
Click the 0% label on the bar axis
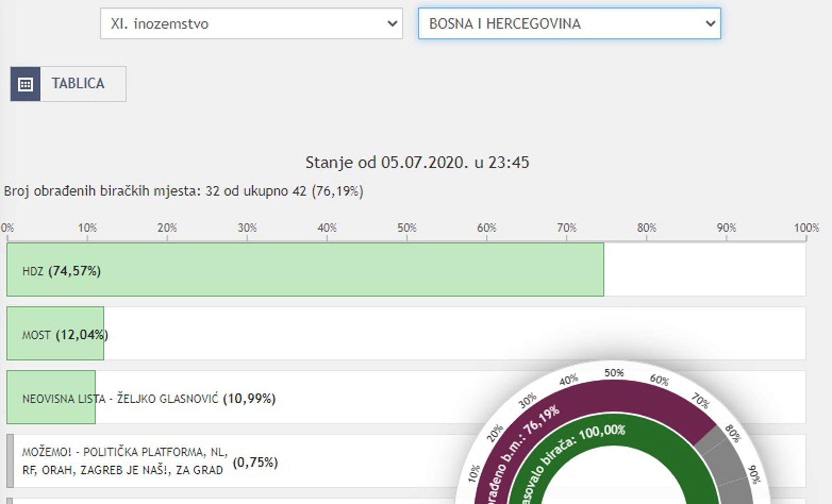click(x=7, y=228)
